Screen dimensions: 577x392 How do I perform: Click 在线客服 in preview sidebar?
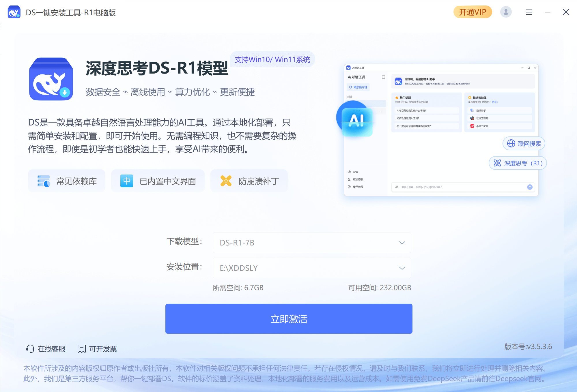pos(356,179)
